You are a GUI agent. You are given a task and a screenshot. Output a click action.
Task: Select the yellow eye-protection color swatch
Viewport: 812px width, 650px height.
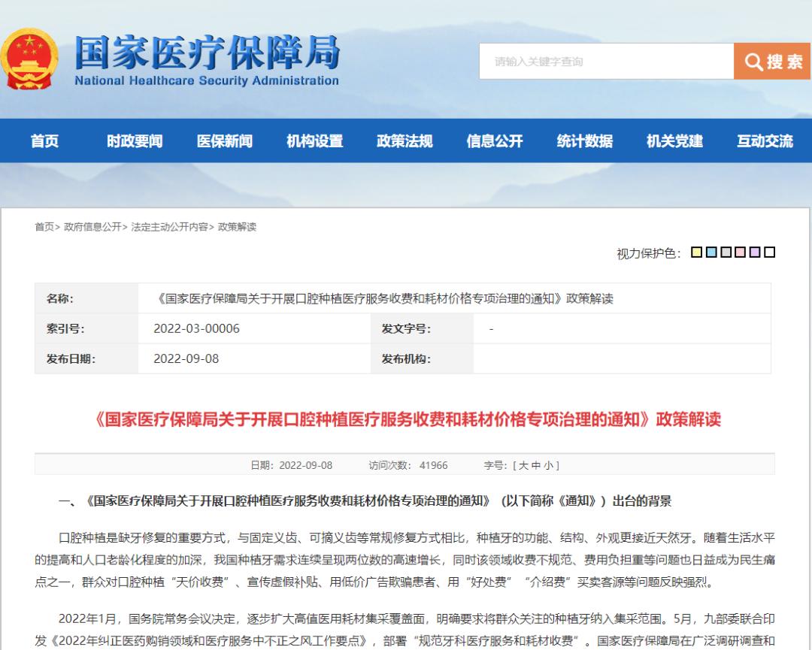(x=697, y=252)
